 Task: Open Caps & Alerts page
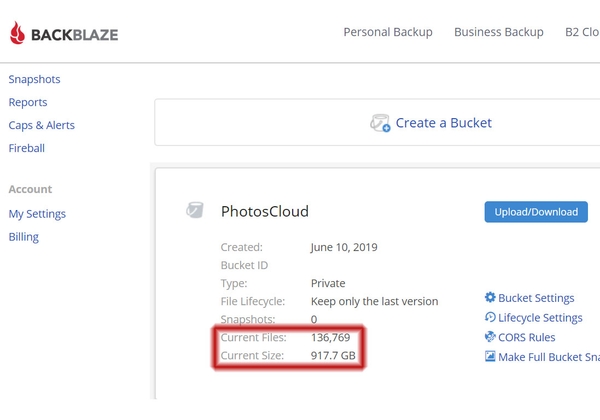point(42,125)
